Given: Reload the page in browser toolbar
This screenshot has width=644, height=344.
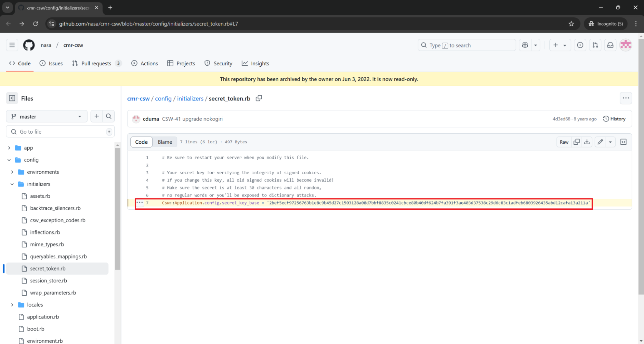Looking at the screenshot, I should [35, 24].
